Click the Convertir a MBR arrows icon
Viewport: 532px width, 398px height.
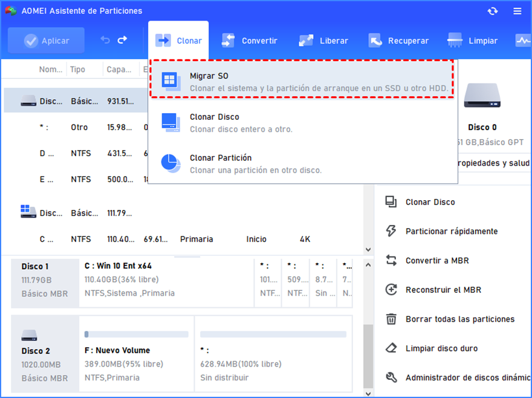(391, 261)
